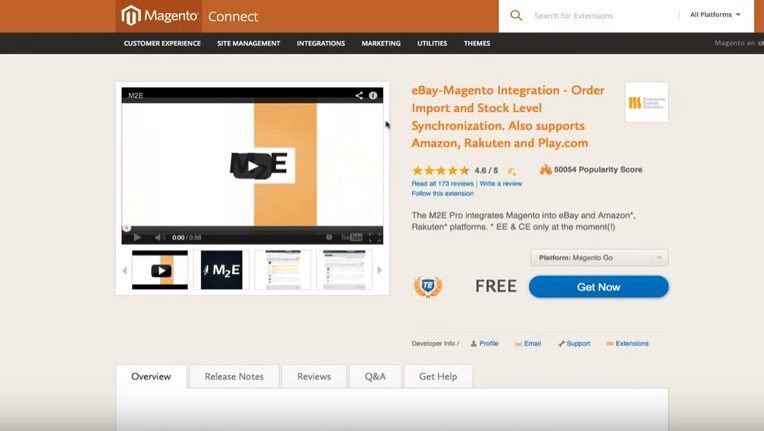
Task: Open the Marketing menu
Action: [381, 43]
